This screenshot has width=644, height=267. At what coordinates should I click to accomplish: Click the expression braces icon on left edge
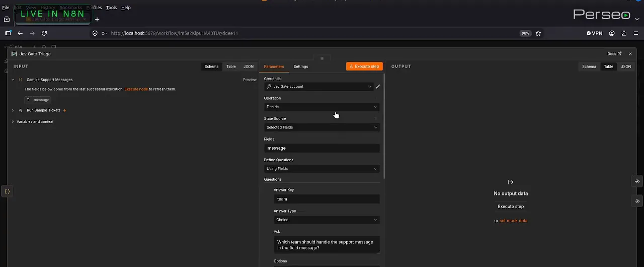click(x=7, y=191)
